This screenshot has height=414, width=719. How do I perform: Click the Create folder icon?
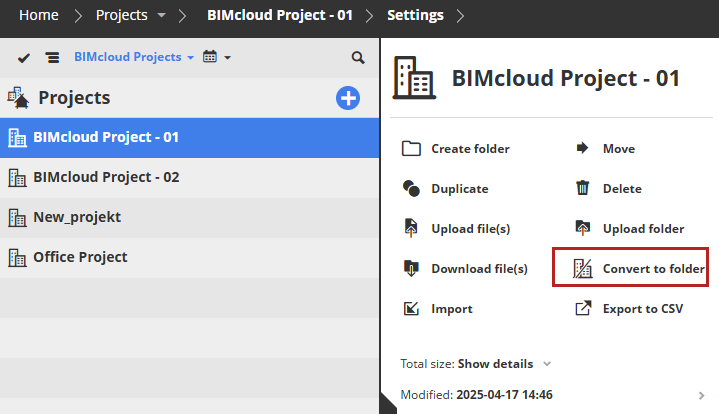pyautogui.click(x=411, y=149)
